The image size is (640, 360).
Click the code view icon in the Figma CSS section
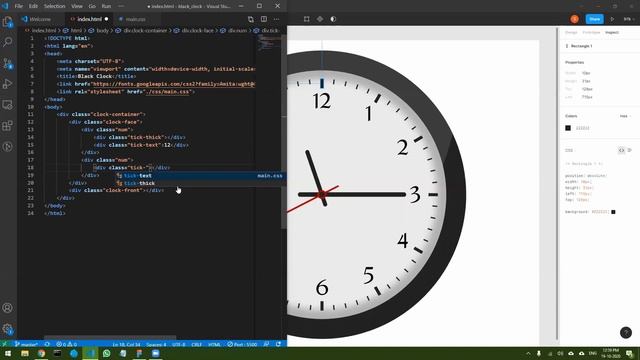click(x=621, y=150)
